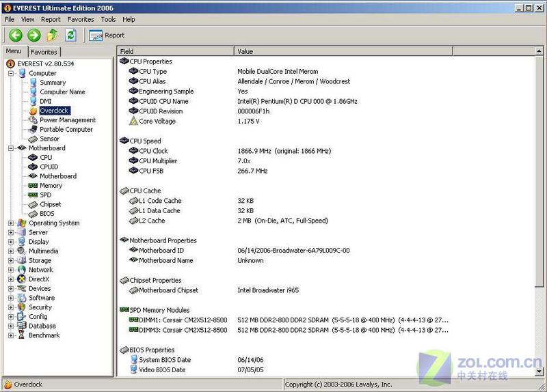Click the vertical scrollbar down arrow

pos(539,372)
